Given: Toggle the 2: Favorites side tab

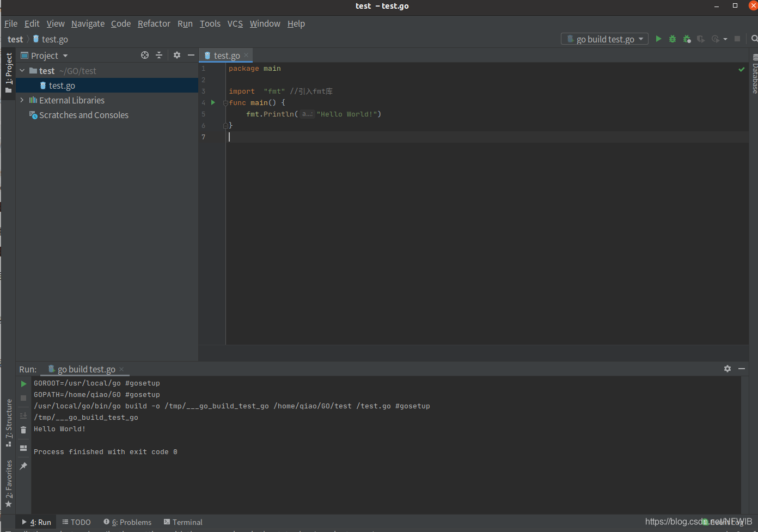Looking at the screenshot, I should tap(8, 484).
